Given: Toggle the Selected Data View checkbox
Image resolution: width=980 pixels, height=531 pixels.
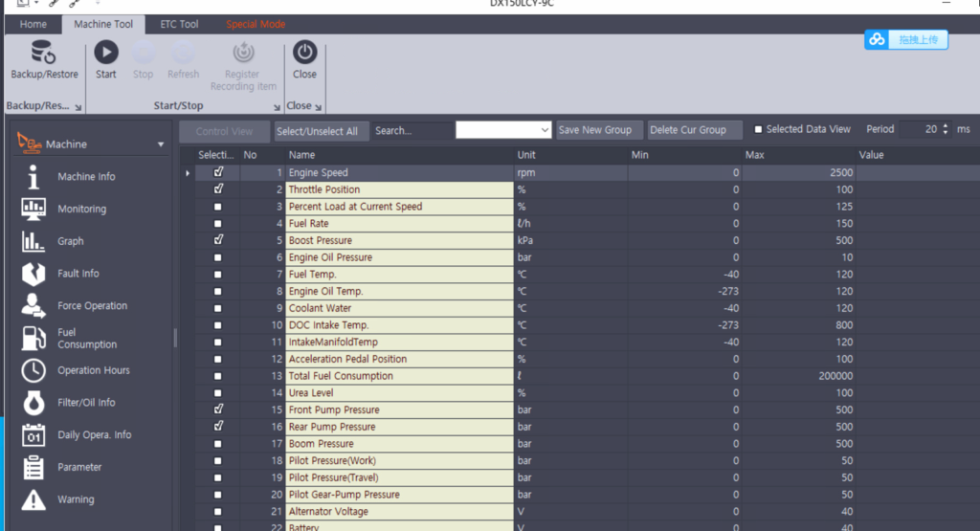Looking at the screenshot, I should tap(759, 129).
